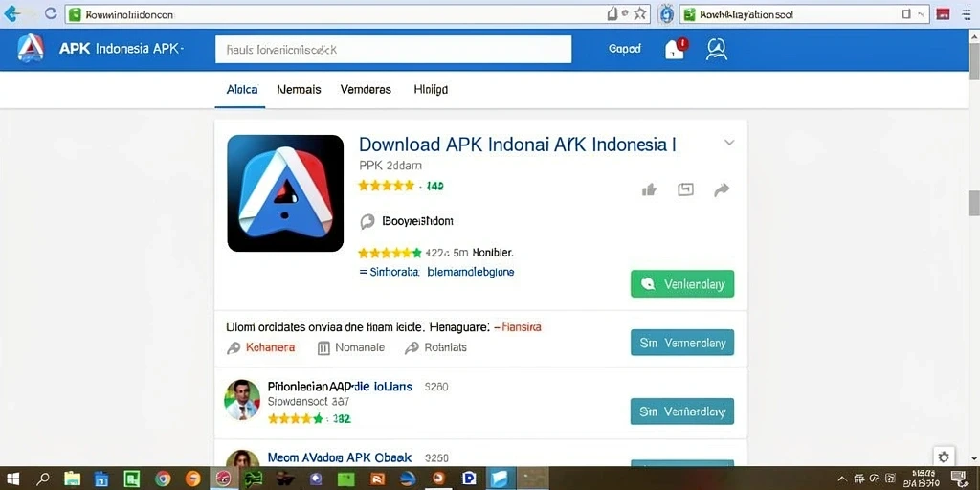Click the Sinhoraba blemamdlebgione link
The width and height of the screenshot is (980, 490).
tap(436, 272)
